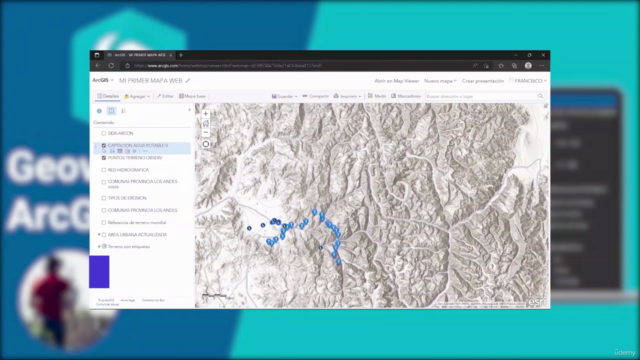Expand the AREA URBANA ACTUALIZADA group
The image size is (640, 360).
click(99, 235)
